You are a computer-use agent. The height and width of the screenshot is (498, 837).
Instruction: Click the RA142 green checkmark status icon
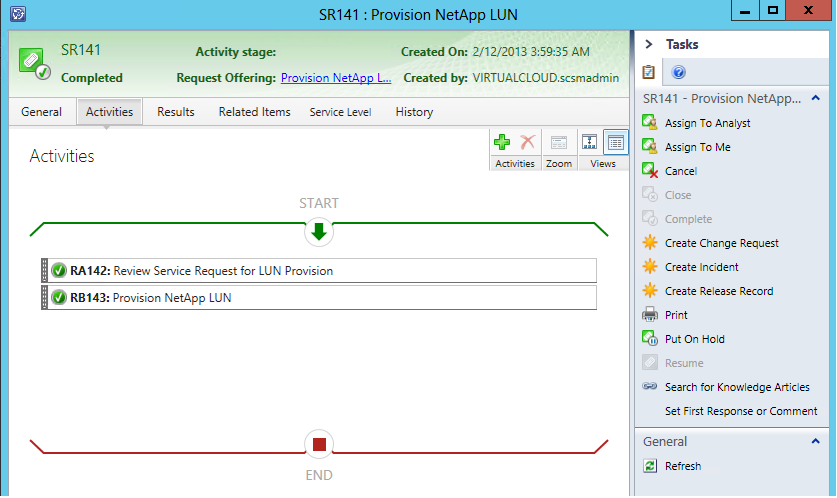click(59, 271)
